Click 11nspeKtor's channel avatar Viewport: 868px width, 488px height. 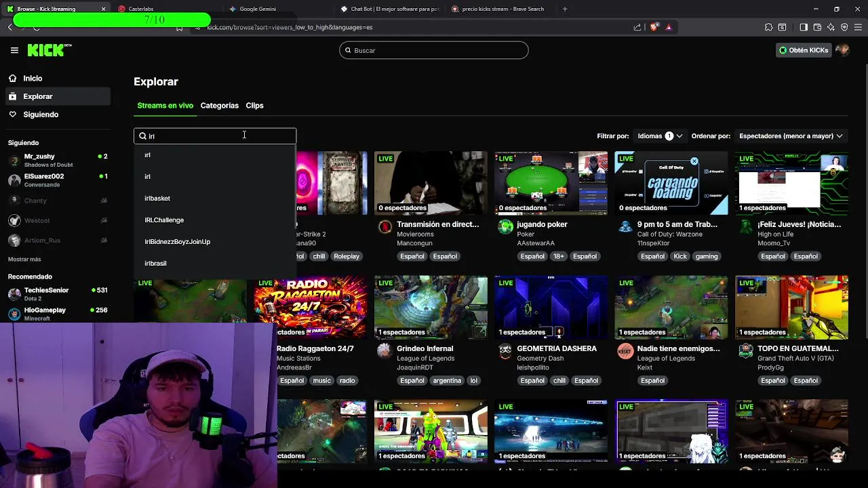[x=625, y=226]
